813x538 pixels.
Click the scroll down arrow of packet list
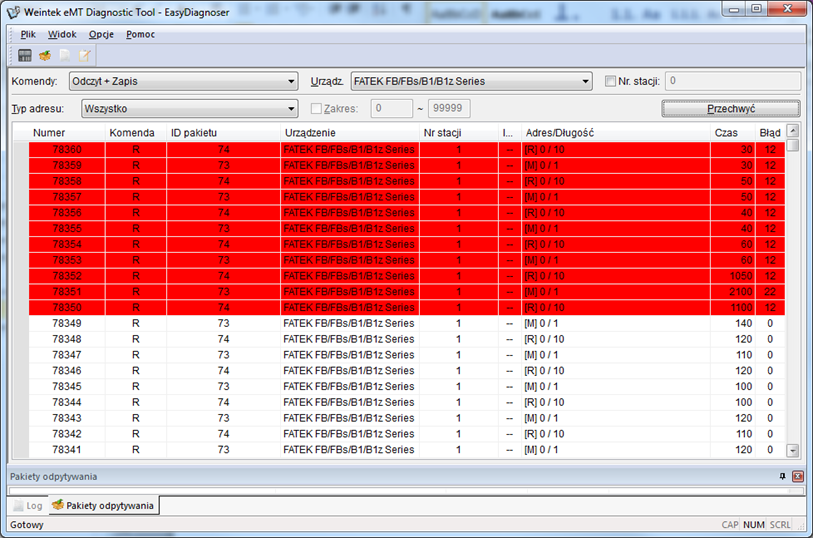[x=792, y=450]
